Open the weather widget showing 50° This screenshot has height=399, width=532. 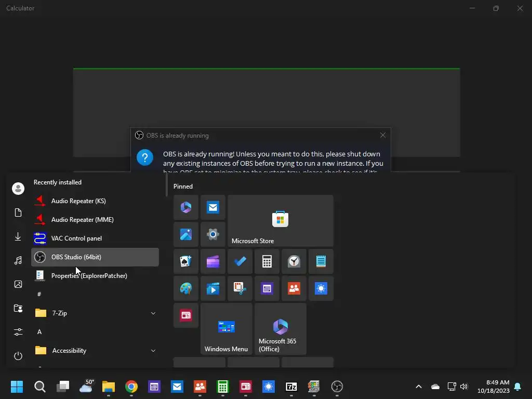pyautogui.click(x=86, y=386)
